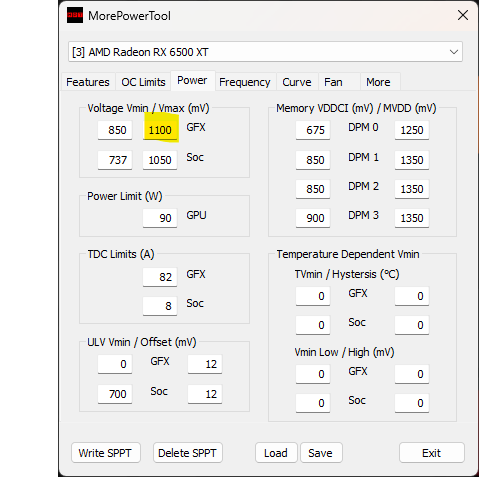
Task: Close the MorePowerTool window
Action: coord(463,15)
